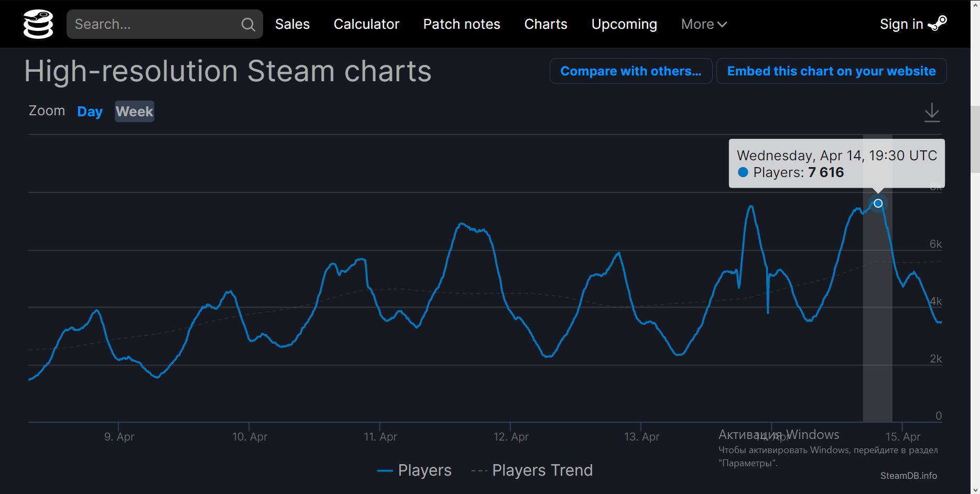980x494 pixels.
Task: Download chart via the arrow icon
Action: click(x=932, y=112)
